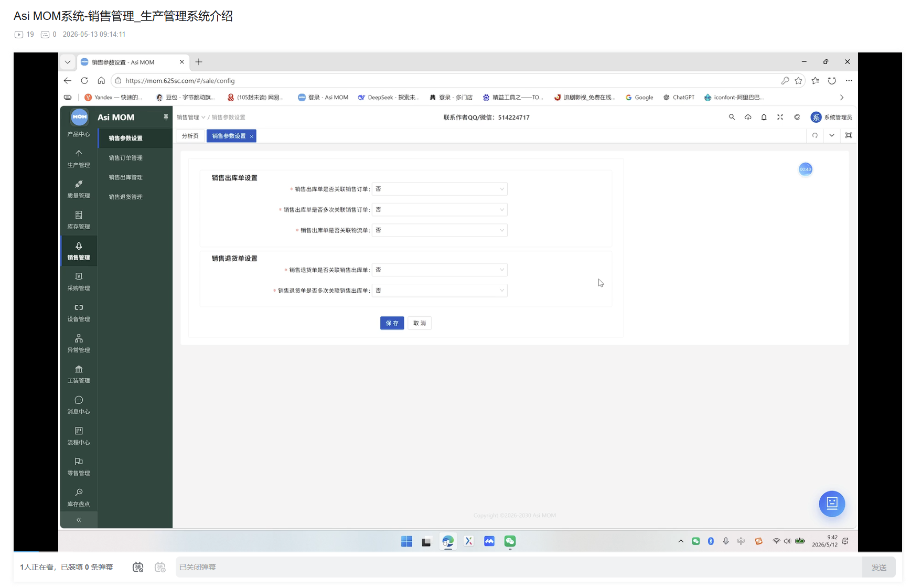Open the DeepSeek bookmark
The image size is (910, 588).
[x=389, y=98]
